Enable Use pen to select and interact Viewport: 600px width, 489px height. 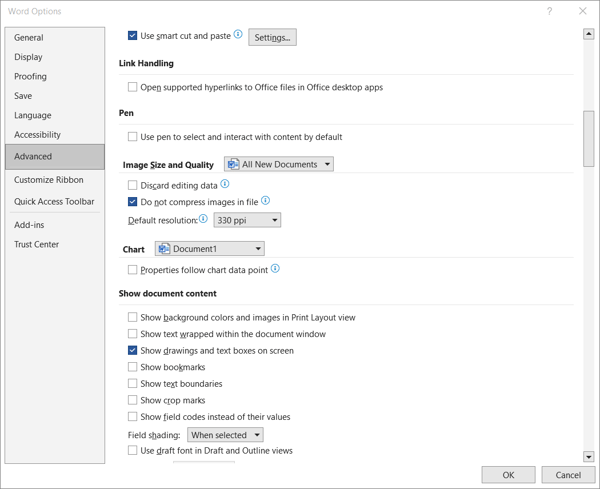pos(132,137)
